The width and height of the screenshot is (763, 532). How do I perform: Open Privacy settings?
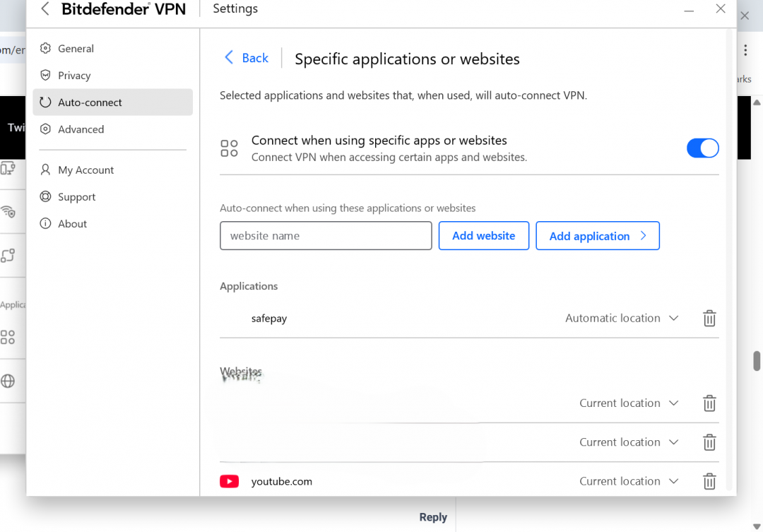tap(113, 76)
